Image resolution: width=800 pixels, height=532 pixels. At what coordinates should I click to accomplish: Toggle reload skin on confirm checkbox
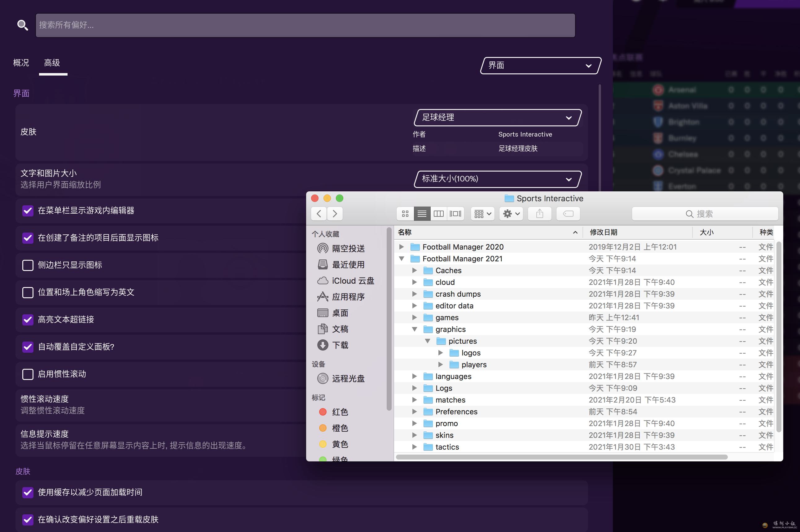[28, 519]
